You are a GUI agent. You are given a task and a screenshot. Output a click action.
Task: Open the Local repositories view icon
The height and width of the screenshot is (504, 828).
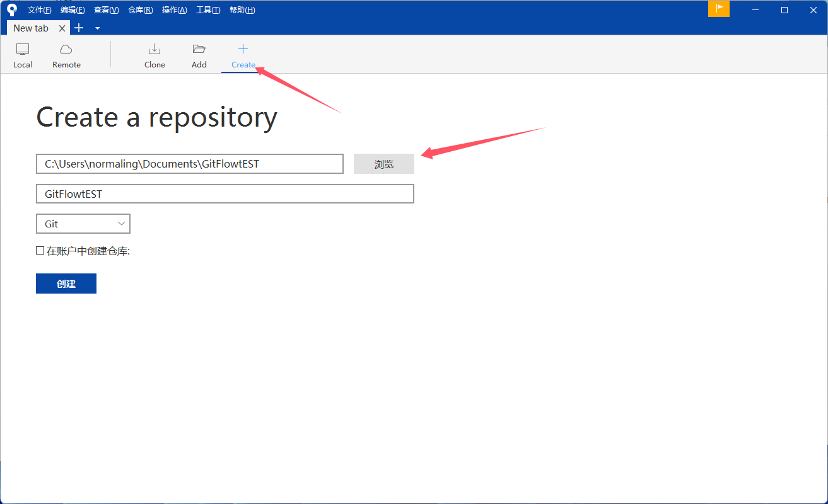pos(23,49)
